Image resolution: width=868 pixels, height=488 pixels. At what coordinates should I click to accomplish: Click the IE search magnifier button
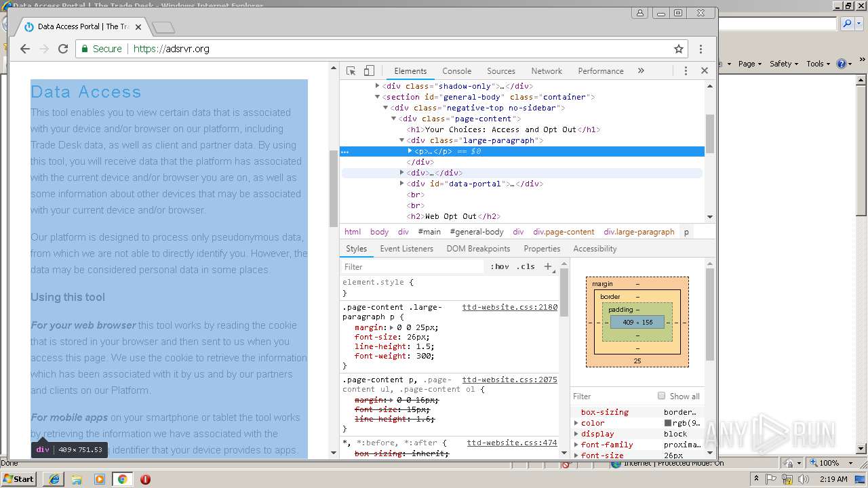click(847, 24)
